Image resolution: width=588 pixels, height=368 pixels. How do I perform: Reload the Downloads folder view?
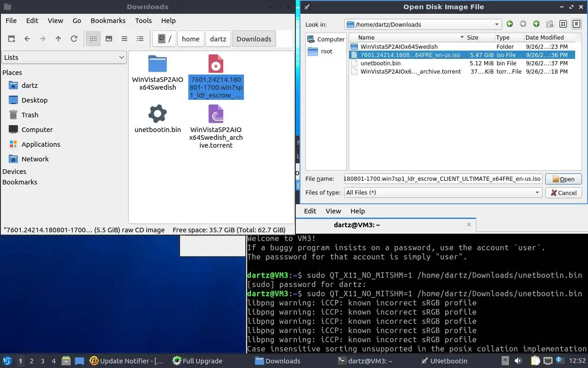(74, 39)
